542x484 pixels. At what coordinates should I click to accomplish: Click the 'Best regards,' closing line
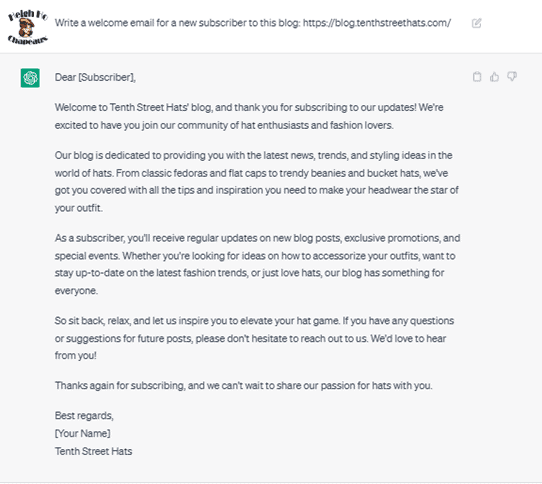point(84,416)
